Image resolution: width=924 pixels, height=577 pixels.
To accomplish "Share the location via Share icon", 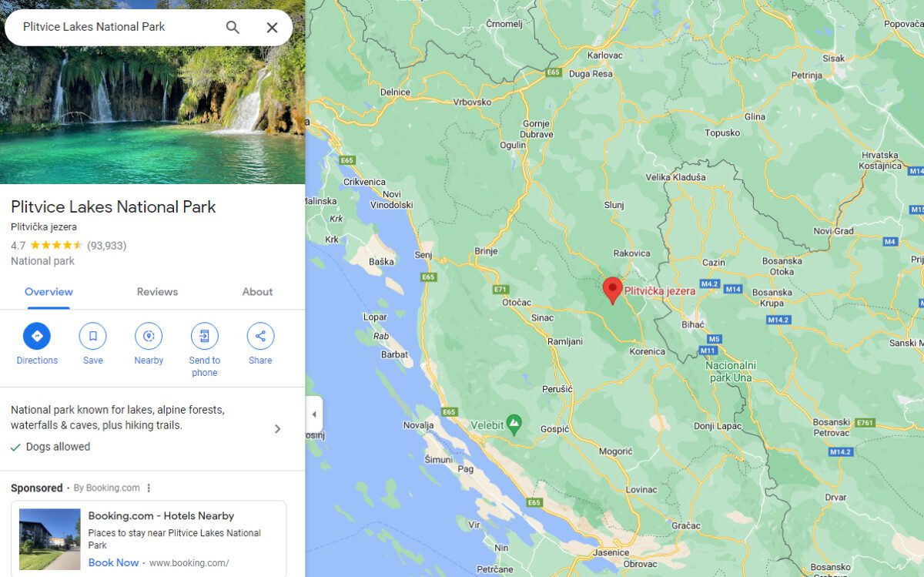I will coord(260,336).
